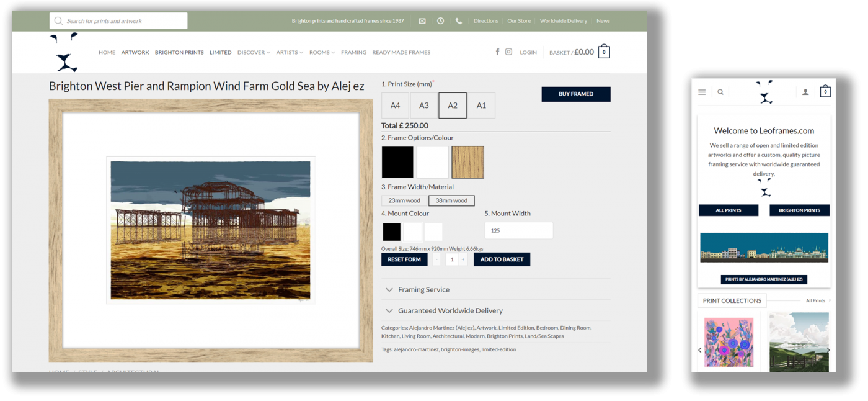The width and height of the screenshot is (868, 401).
Task: Open BRIGHTON PRINTS in the desktop navigation bar
Action: tap(179, 53)
